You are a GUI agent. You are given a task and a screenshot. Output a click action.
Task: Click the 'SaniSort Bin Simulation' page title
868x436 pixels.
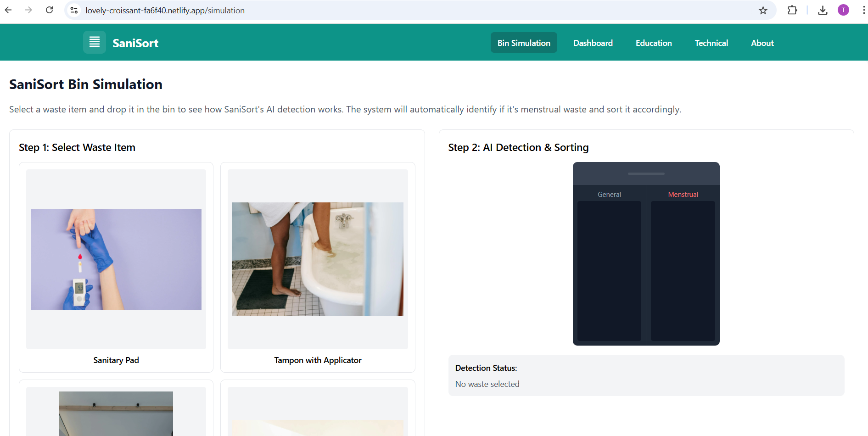[86, 84]
